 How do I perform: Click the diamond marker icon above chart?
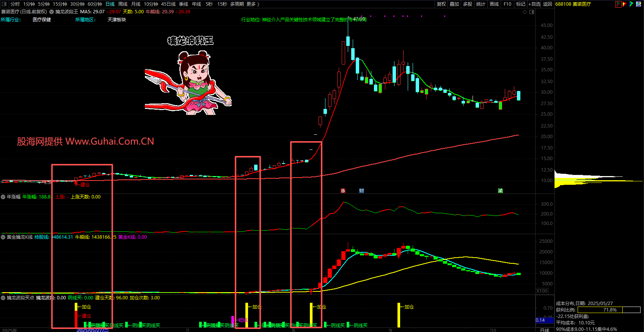pos(525,12)
